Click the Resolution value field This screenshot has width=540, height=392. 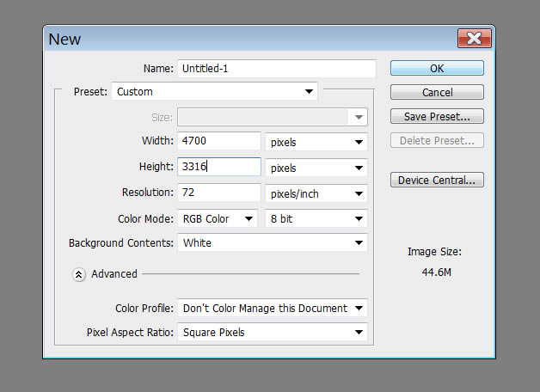pyautogui.click(x=219, y=193)
